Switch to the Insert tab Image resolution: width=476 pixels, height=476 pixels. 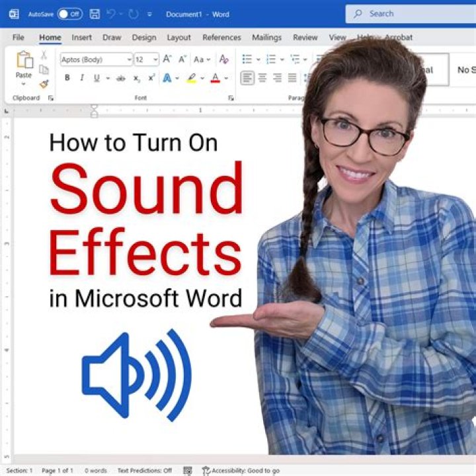pyautogui.click(x=82, y=37)
